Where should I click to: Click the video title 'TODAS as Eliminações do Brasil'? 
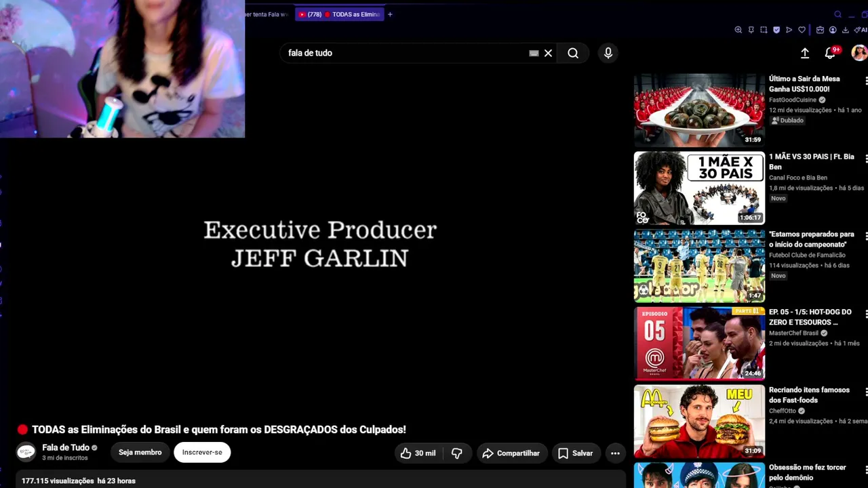219,430
